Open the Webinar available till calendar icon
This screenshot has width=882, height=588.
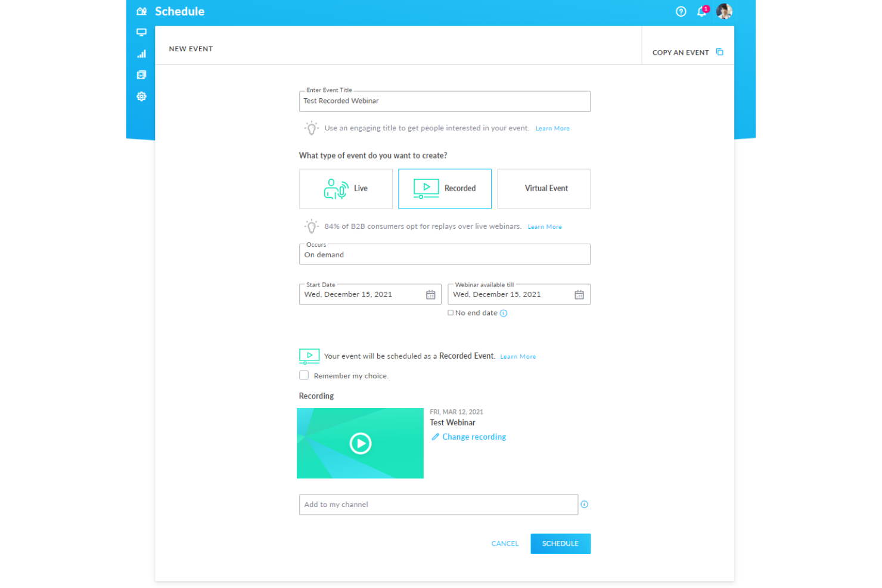coord(579,294)
